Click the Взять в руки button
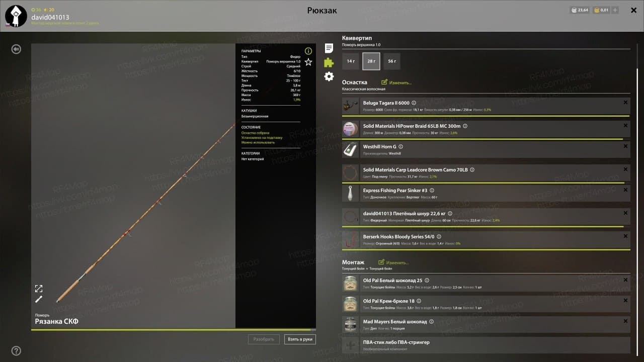This screenshot has height=362, width=644. 300,339
